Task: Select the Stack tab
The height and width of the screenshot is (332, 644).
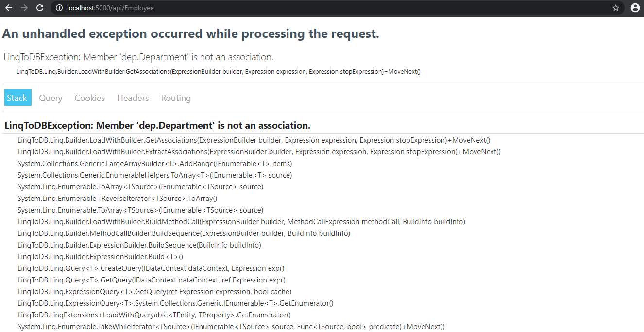Action: tap(17, 98)
